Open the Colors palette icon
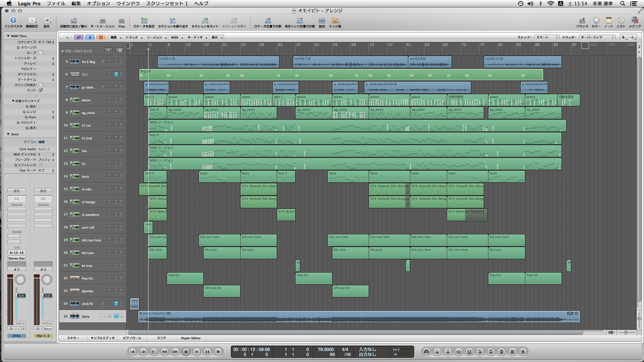This screenshot has width=644, height=362. point(596,21)
